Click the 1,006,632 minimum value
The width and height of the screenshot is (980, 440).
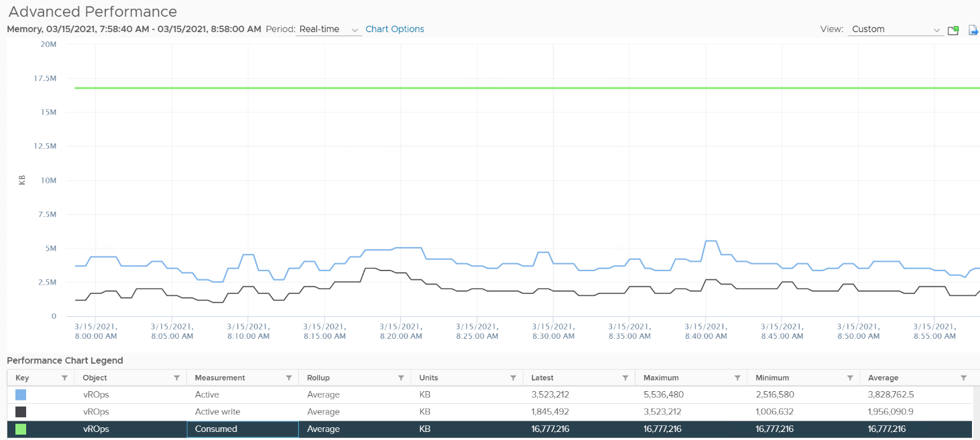click(x=775, y=412)
